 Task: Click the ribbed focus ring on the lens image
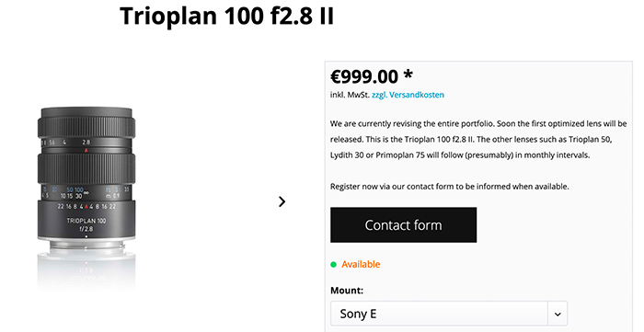coord(86,168)
